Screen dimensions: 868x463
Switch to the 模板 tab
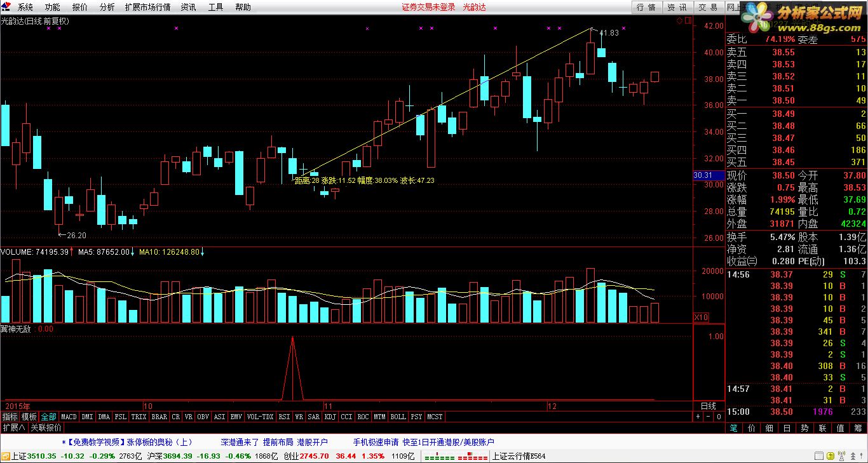pyautogui.click(x=29, y=417)
